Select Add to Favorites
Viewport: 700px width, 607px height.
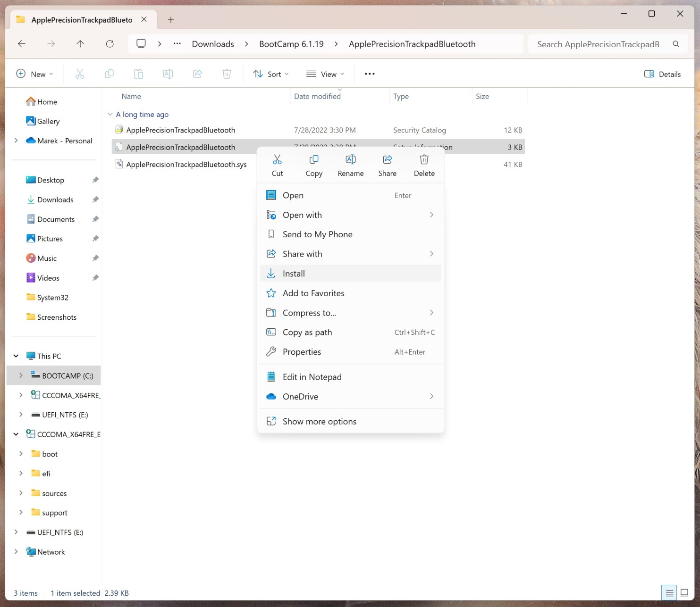click(351, 293)
